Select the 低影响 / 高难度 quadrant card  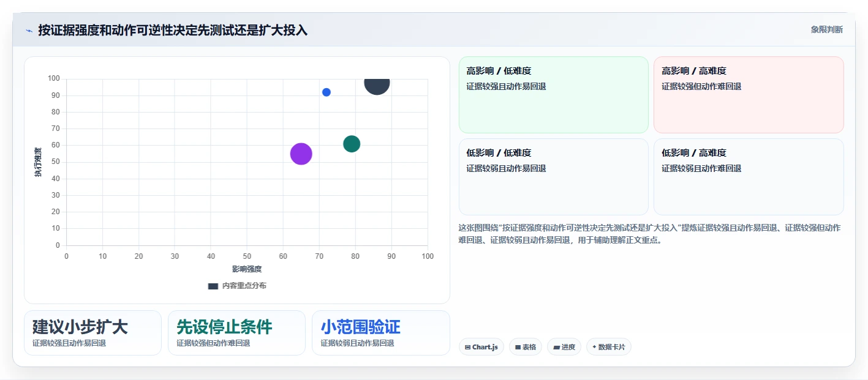click(x=749, y=177)
